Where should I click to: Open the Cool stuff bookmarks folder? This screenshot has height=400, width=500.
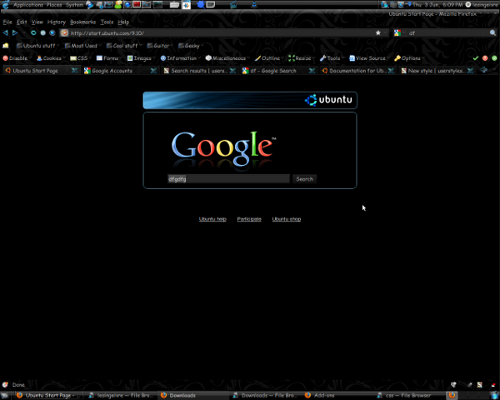[123, 46]
